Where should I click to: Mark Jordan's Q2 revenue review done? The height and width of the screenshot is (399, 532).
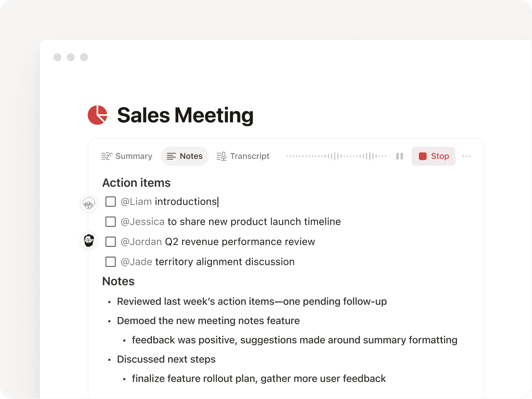point(110,242)
